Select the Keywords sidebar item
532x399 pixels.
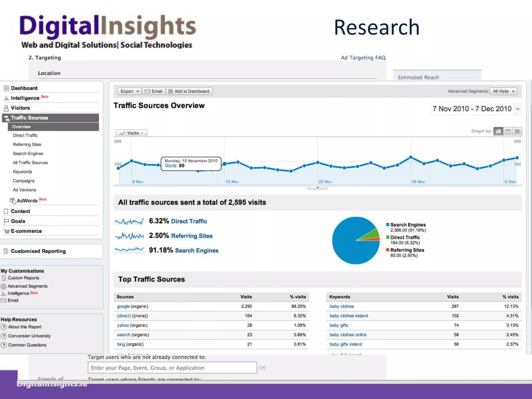pos(23,172)
